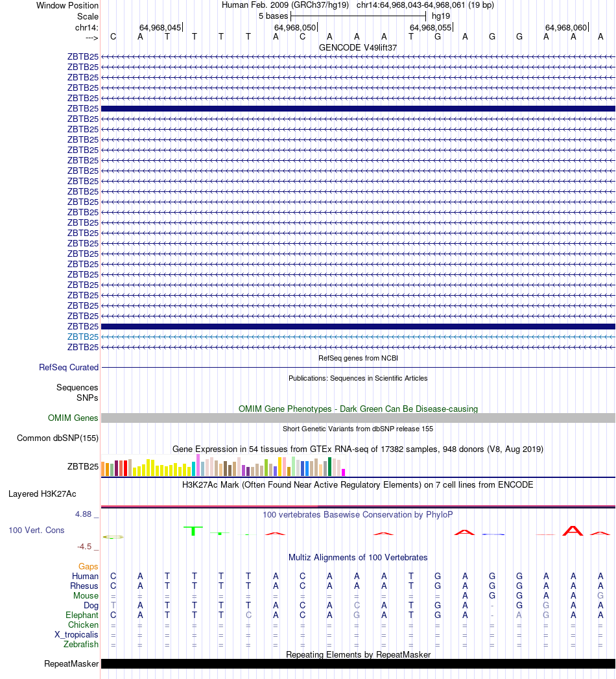
Task: Click the ---> strand direction arrow
Action: click(92, 38)
